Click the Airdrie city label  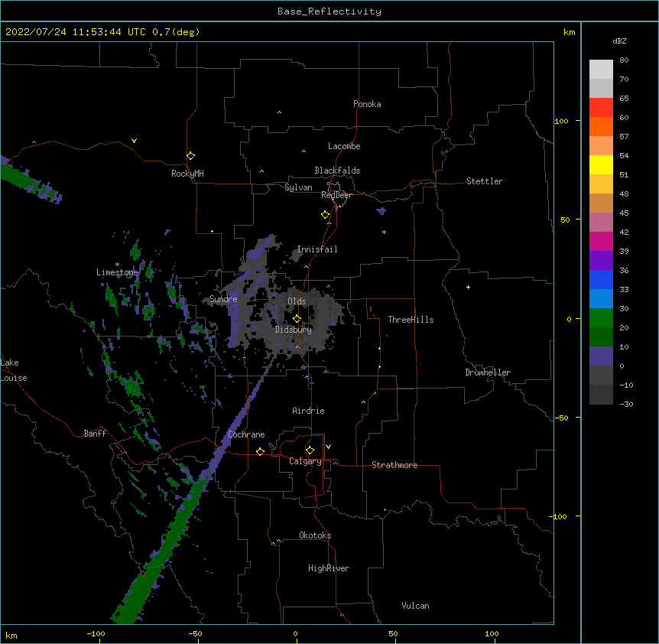[x=308, y=411]
